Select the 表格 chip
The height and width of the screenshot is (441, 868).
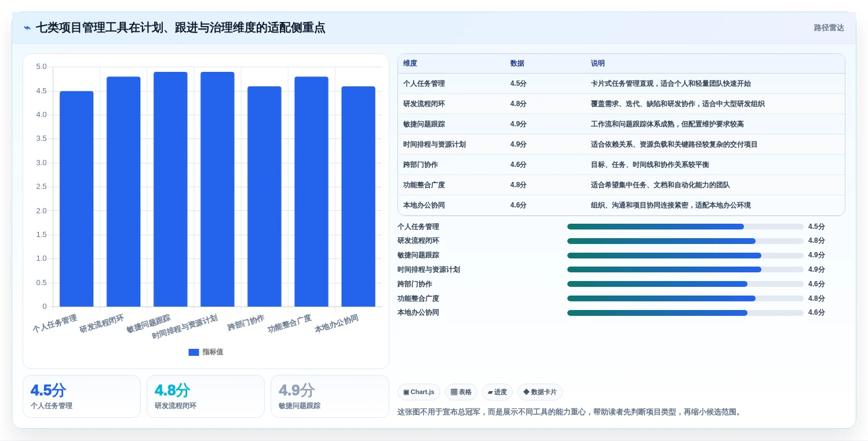click(x=461, y=392)
